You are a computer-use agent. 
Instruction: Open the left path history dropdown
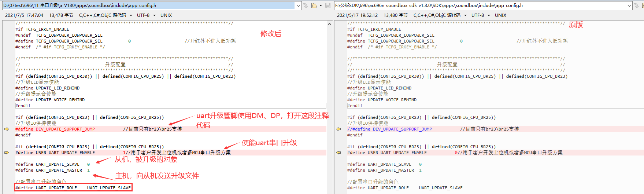pos(298,6)
